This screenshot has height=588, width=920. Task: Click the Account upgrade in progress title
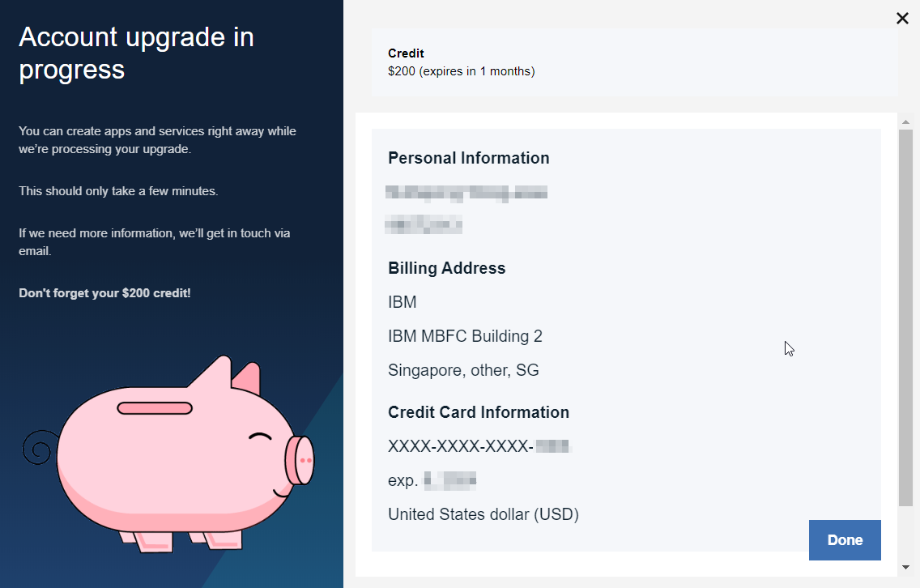pyautogui.click(x=136, y=53)
